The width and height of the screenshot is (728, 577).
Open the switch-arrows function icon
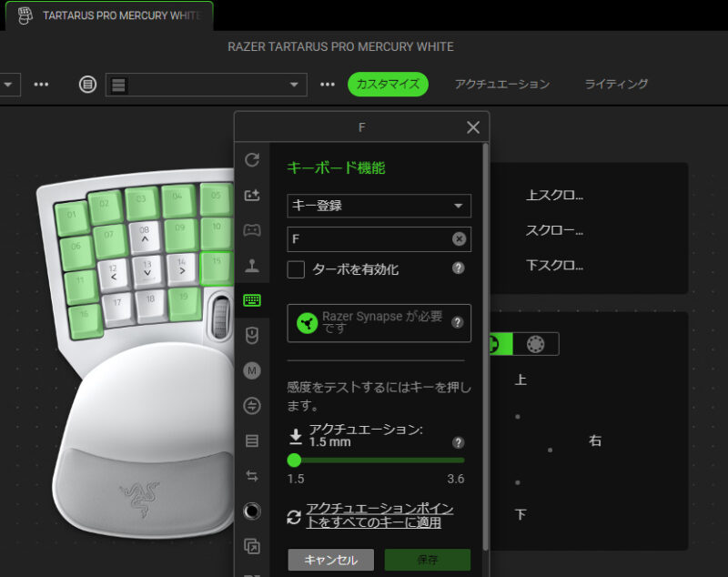(x=252, y=476)
